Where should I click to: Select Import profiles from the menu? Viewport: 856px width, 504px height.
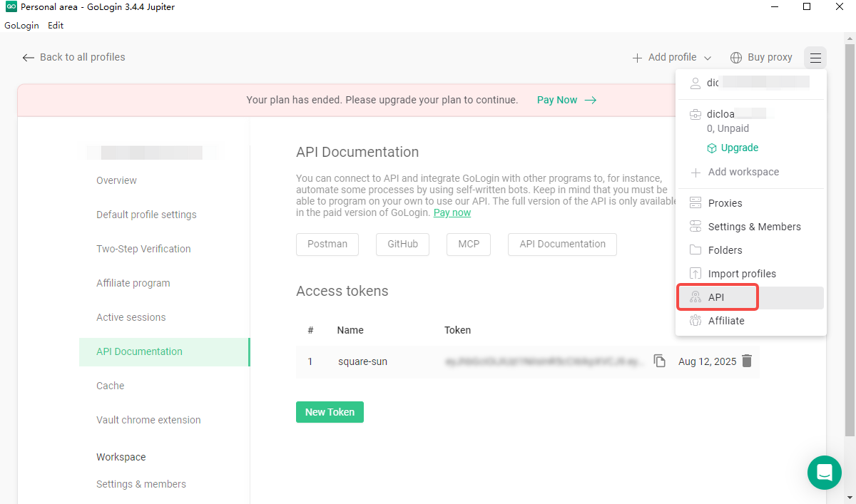pyautogui.click(x=750, y=274)
